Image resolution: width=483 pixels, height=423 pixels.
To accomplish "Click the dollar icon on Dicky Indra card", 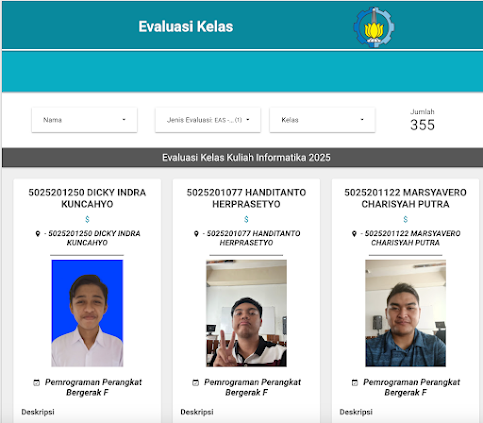I will [87, 219].
